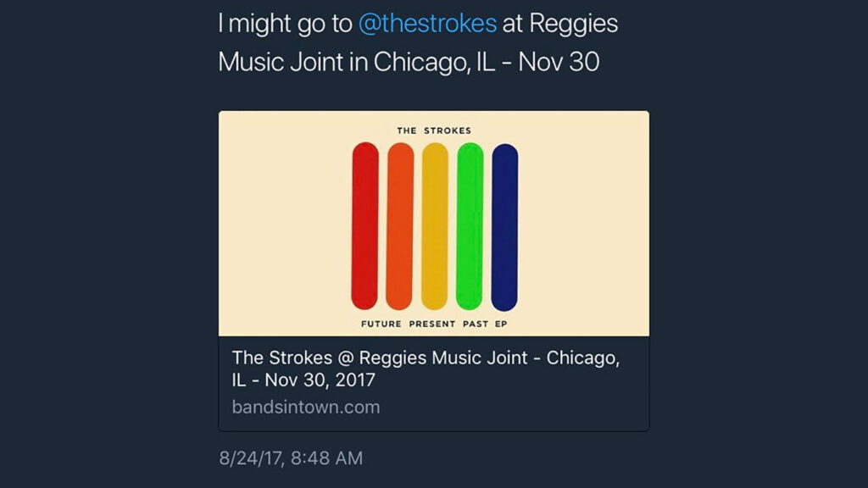Click the bandsintown.com domain text

coord(305,407)
